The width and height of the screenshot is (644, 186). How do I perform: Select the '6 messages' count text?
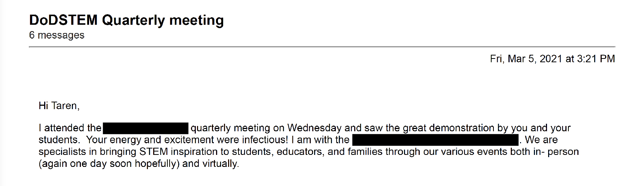(x=57, y=35)
